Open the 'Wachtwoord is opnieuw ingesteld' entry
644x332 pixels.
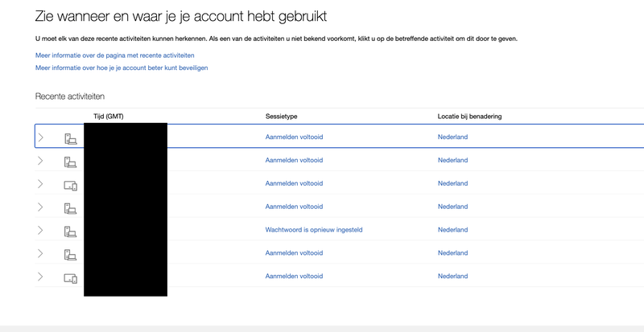point(314,230)
